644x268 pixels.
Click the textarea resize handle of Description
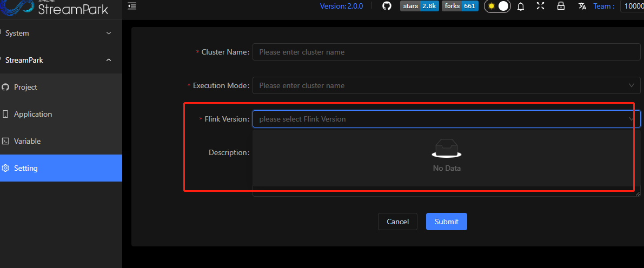coord(638,193)
